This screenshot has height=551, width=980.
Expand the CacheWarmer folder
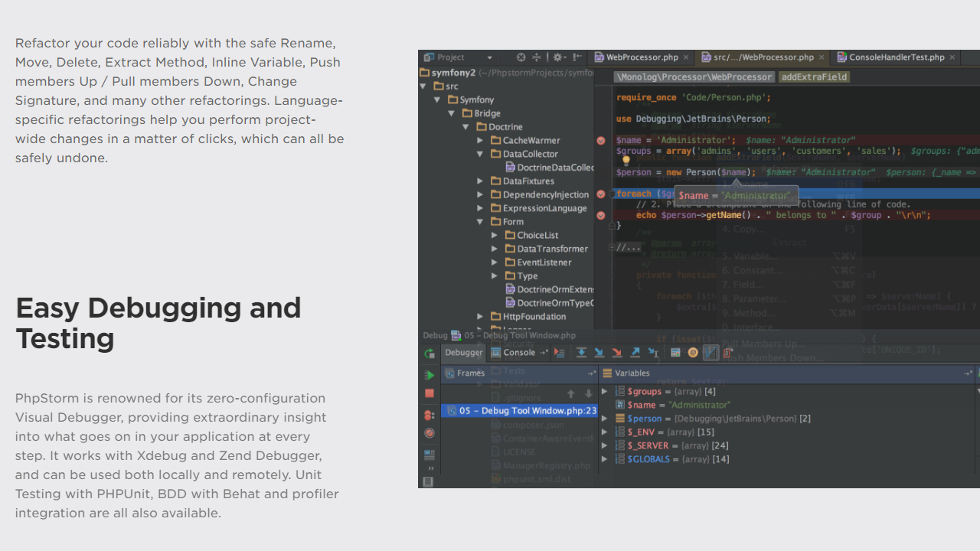tap(480, 141)
